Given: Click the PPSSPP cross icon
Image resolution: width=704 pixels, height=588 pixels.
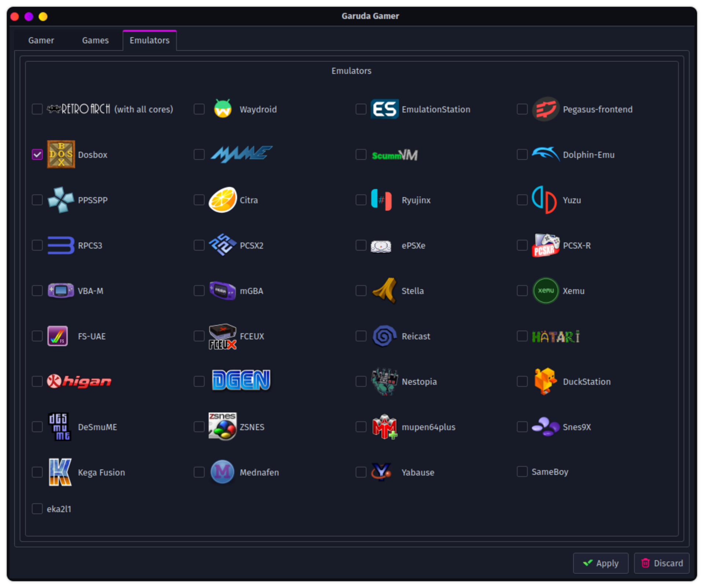Looking at the screenshot, I should click(61, 200).
